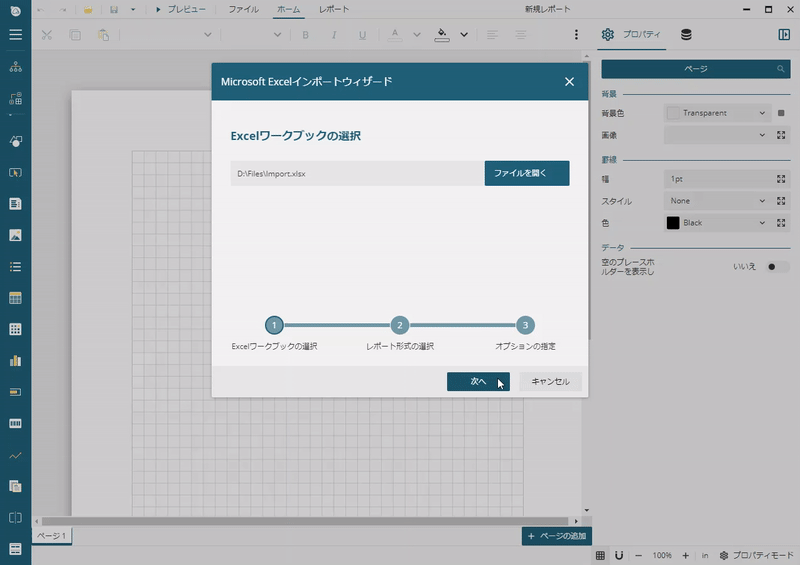Click the black border color swatch
The height and width of the screenshot is (565, 800).
pyautogui.click(x=673, y=223)
